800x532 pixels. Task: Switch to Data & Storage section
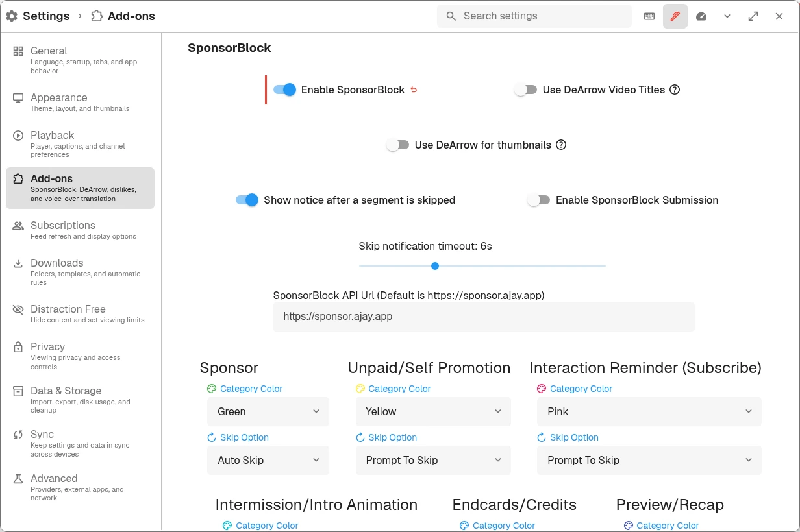81,400
